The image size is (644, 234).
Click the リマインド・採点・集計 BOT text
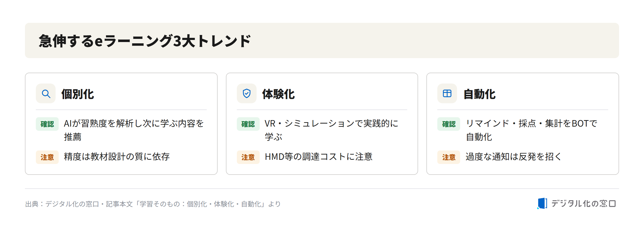tap(531, 130)
